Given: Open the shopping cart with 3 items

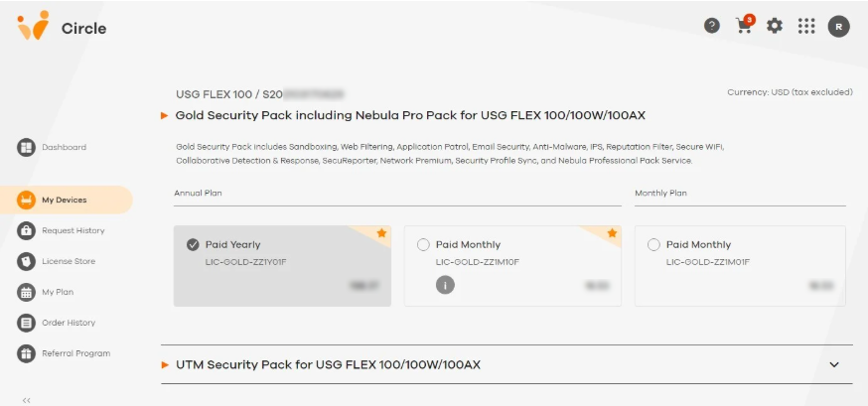Looking at the screenshot, I should pos(745,26).
